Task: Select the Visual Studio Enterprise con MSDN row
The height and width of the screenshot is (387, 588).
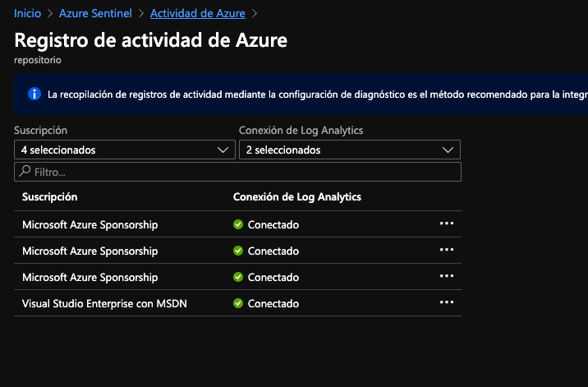Action: point(104,303)
